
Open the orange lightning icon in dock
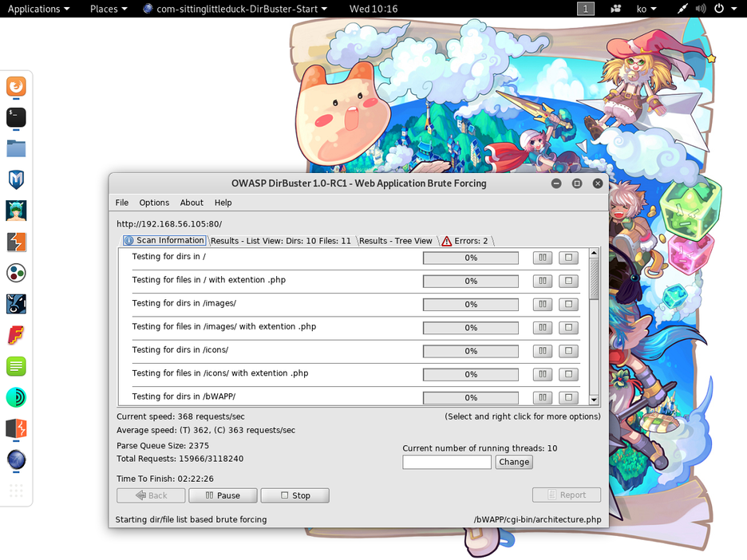pos(16,428)
